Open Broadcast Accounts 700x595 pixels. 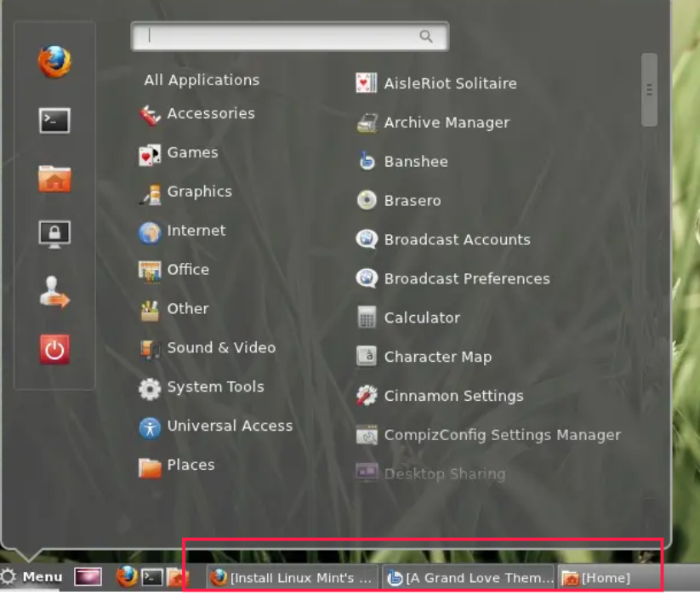point(443,239)
